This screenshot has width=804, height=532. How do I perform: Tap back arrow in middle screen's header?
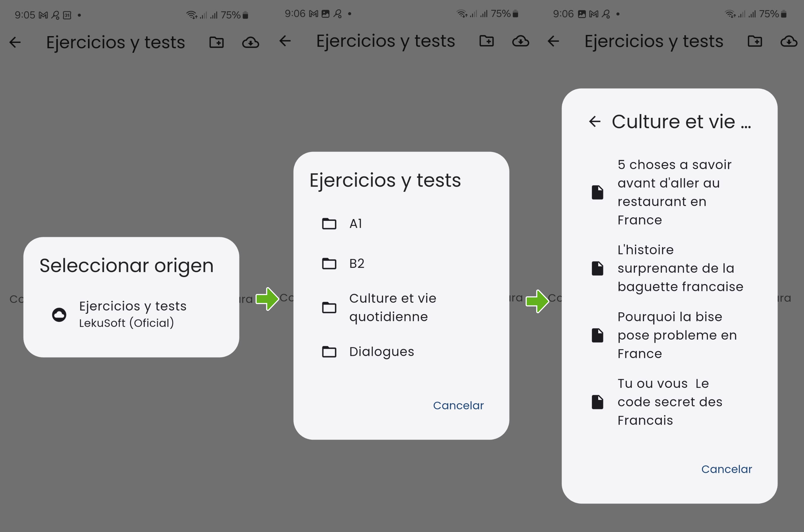tap(285, 41)
